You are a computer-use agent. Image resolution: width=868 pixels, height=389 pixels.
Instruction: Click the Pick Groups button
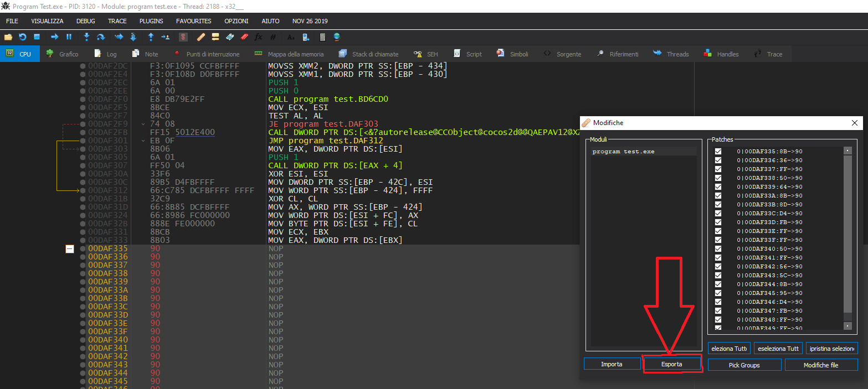pos(744,365)
